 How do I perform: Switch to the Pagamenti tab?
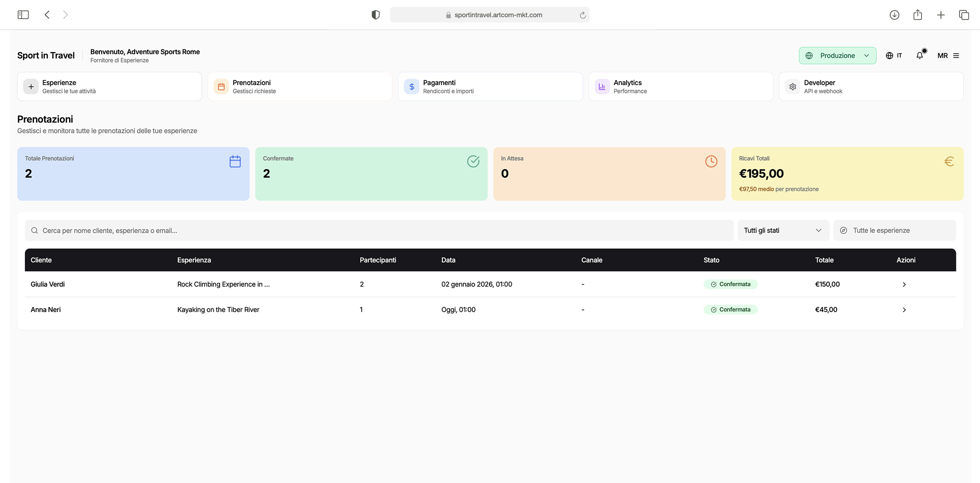[490, 87]
